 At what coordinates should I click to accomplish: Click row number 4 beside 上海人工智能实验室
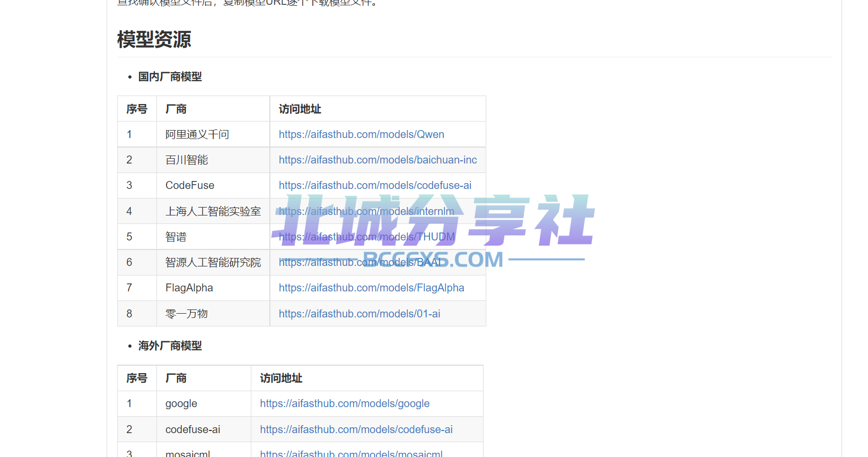tap(129, 211)
